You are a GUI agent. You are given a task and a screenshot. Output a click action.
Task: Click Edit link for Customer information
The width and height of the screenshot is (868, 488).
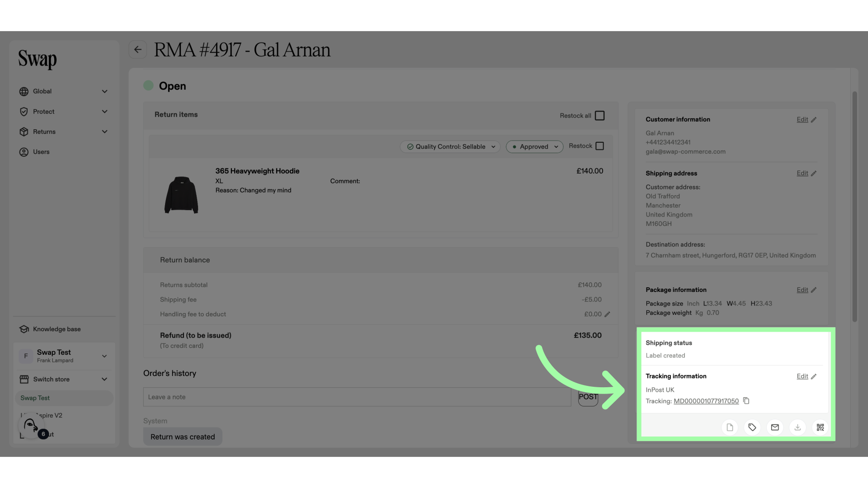tap(802, 119)
